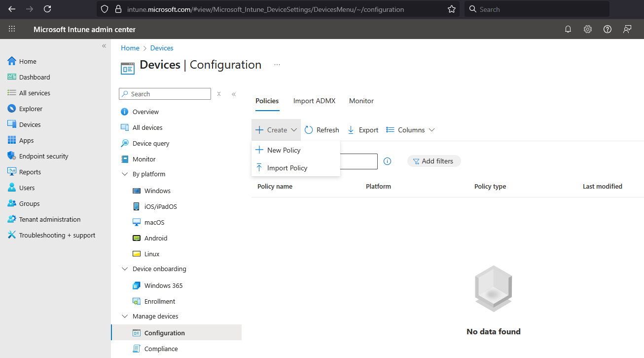Sort by Platform column header

pyautogui.click(x=378, y=187)
